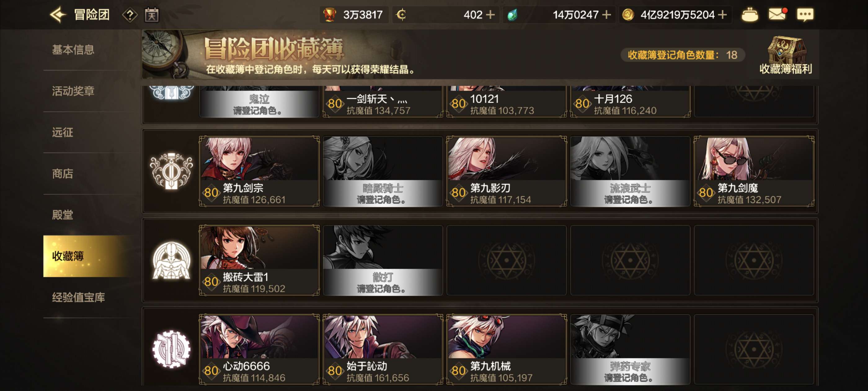This screenshot has height=391, width=868.
Task: Select the 第九剑宗 character card
Action: point(259,171)
